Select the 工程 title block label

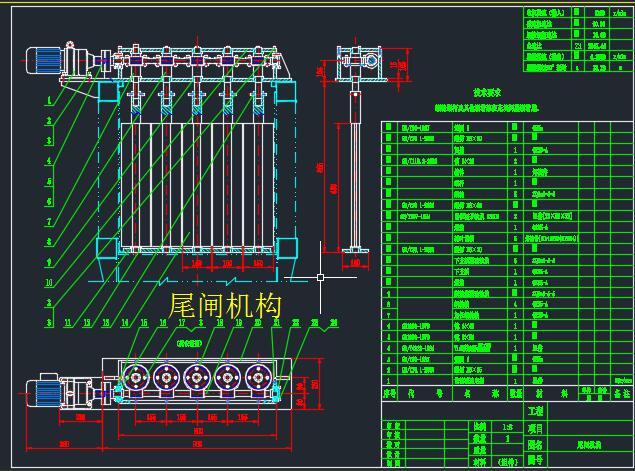(x=535, y=411)
